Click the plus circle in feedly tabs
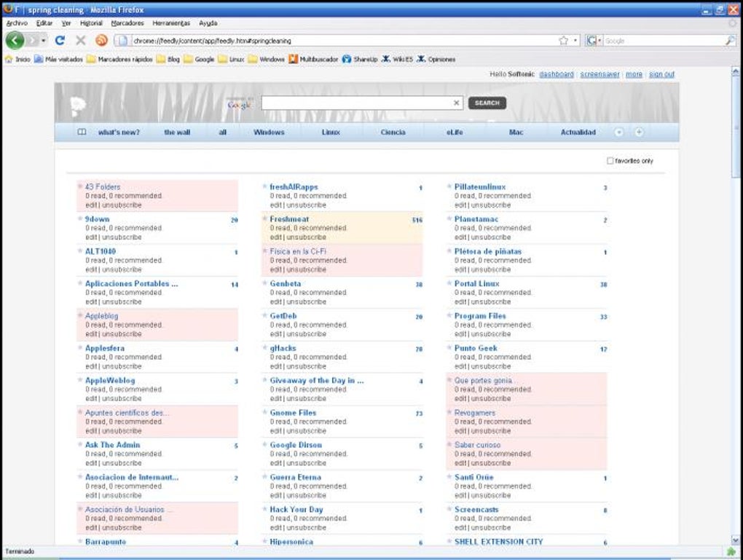743x560 pixels. pyautogui.click(x=639, y=133)
